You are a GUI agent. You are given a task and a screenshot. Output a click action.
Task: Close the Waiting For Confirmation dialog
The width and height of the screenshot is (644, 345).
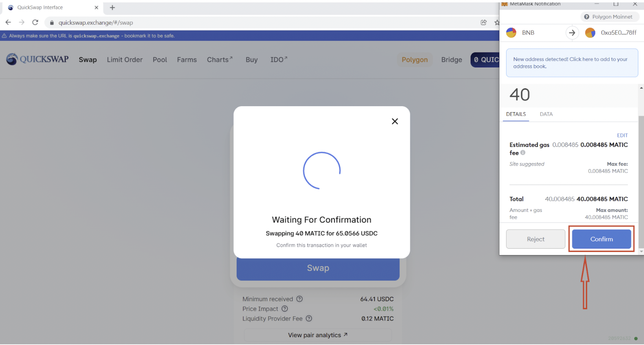[395, 121]
